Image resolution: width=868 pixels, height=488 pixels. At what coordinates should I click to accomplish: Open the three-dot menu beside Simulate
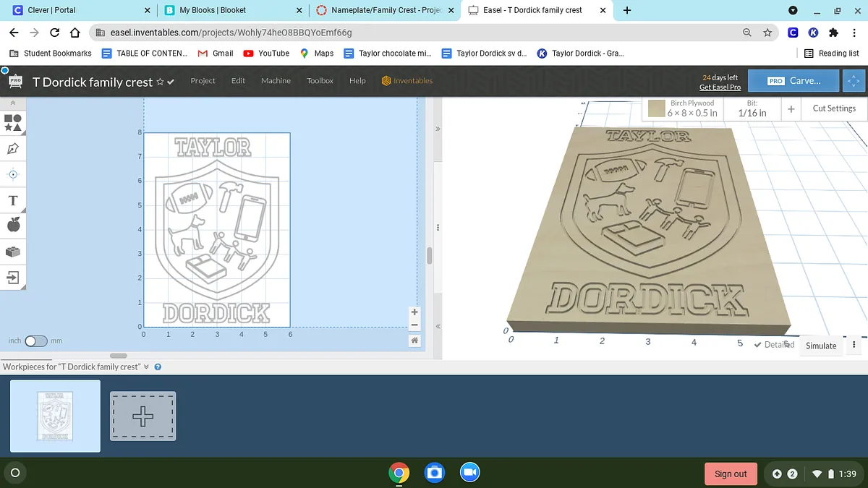854,345
